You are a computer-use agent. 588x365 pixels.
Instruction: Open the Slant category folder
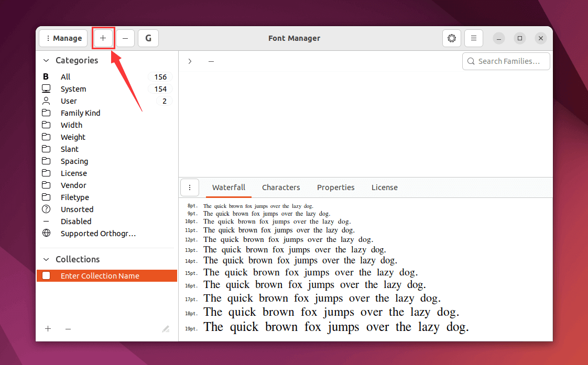[107, 149]
